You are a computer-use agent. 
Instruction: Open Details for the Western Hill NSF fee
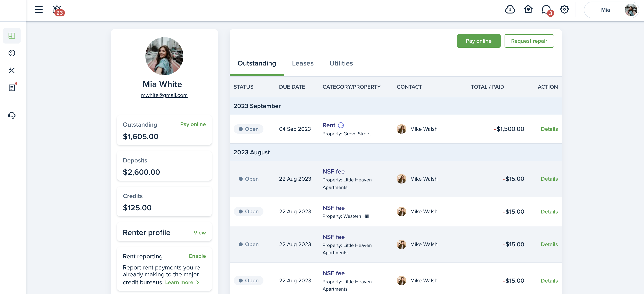(549, 212)
